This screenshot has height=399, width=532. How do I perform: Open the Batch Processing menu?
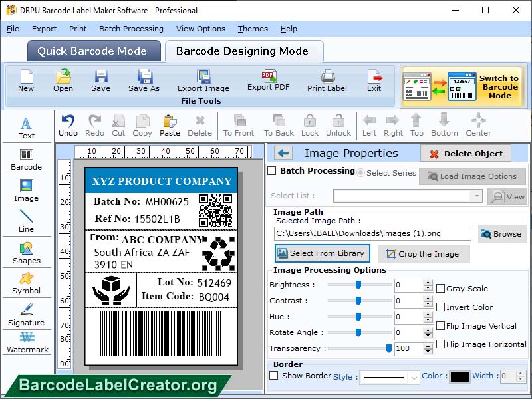(130, 29)
